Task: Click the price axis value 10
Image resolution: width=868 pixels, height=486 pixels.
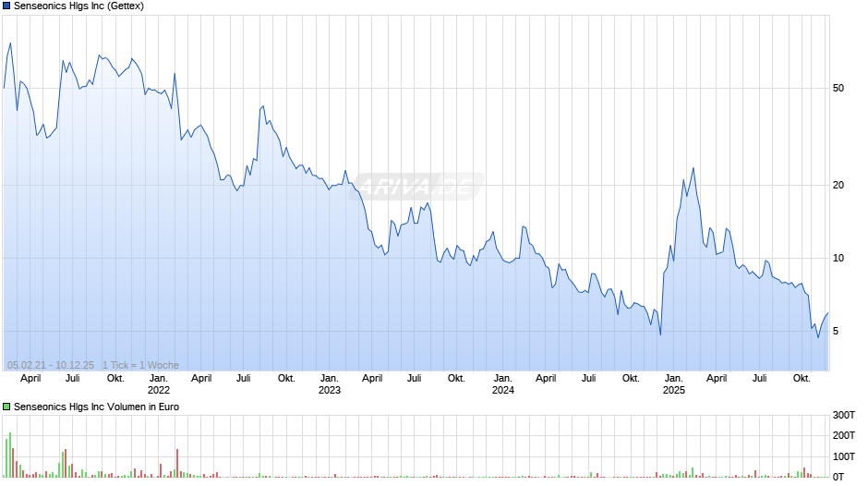Action: [x=838, y=258]
